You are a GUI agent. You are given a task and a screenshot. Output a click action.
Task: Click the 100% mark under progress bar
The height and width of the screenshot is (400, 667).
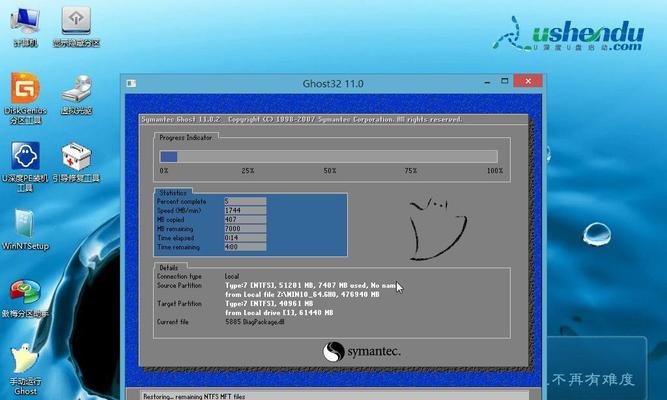[x=495, y=171]
